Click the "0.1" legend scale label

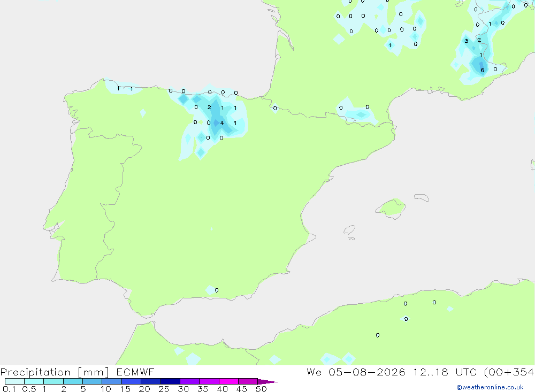click(9, 389)
